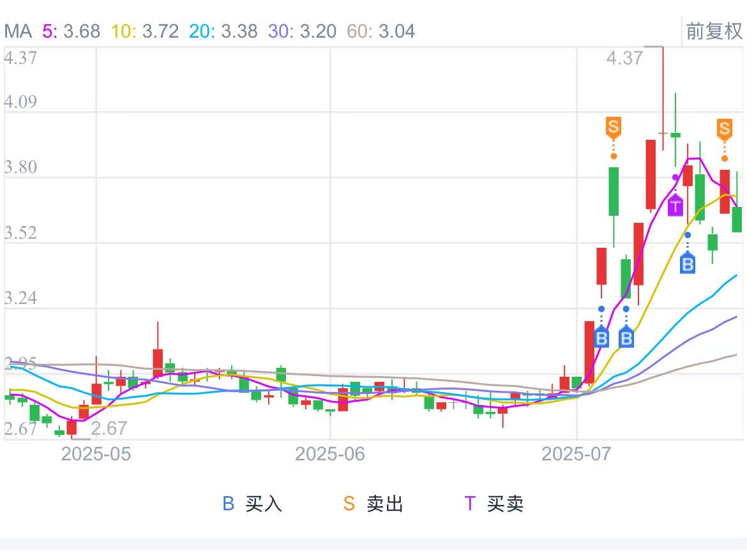Viewport: 747px width, 560px height.
Task: Click the 2025-05 date axis label
Action: click(x=96, y=454)
